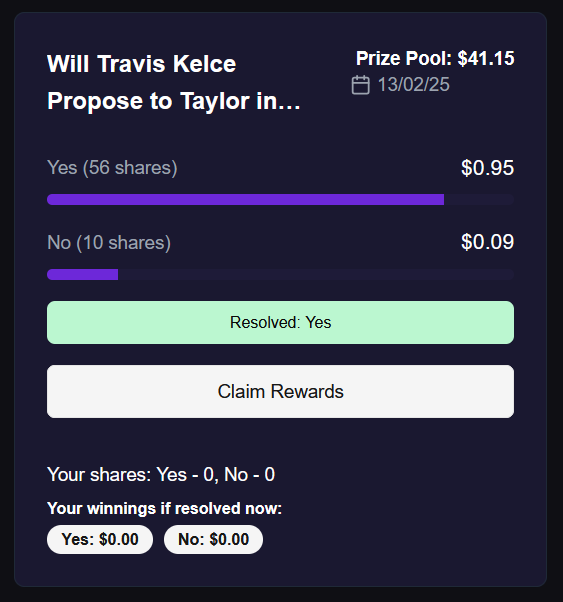563x602 pixels.
Task: Click the Your shares summary line
Action: pyautogui.click(x=161, y=475)
